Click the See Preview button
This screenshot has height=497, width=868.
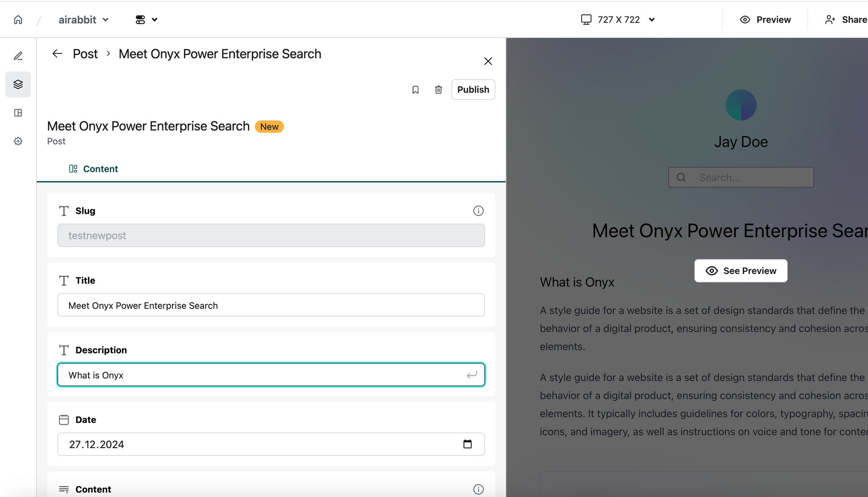(740, 271)
